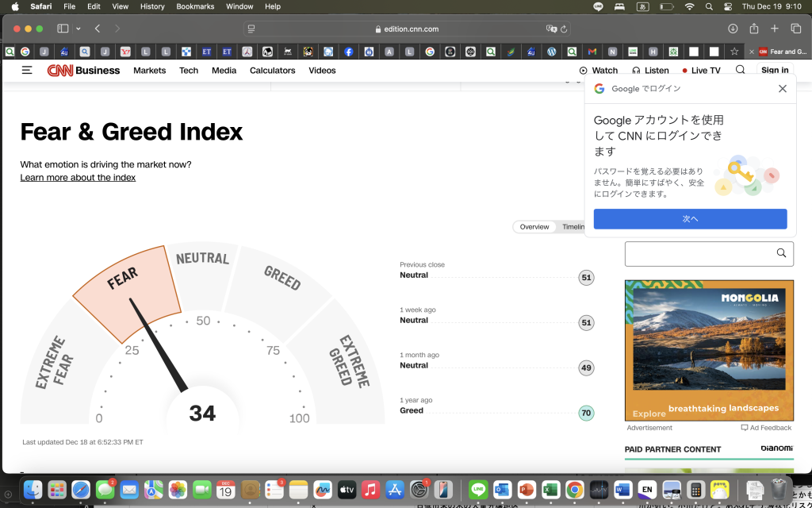812x508 pixels.
Task: Click the translate icon in address bar
Action: click(x=551, y=29)
